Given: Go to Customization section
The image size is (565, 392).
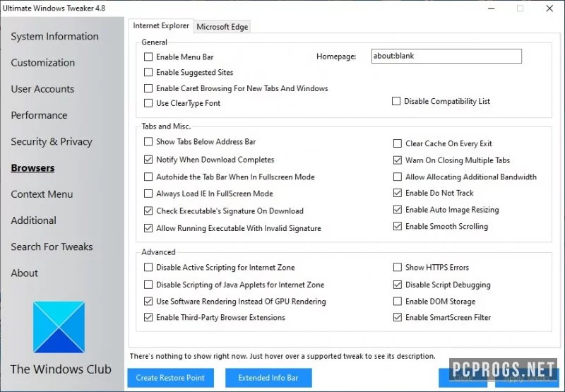Looking at the screenshot, I should pyautogui.click(x=43, y=62).
